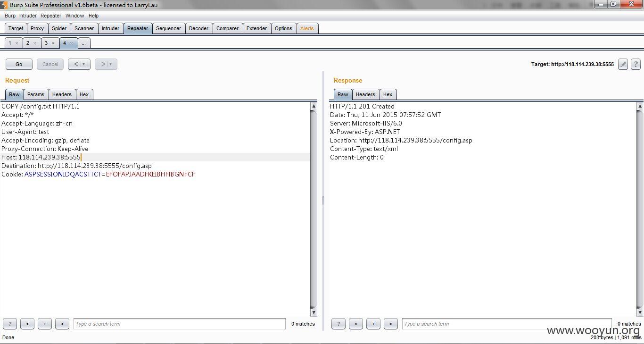Close Repeater tab 3 with its x
The image size is (644, 344).
tap(53, 43)
